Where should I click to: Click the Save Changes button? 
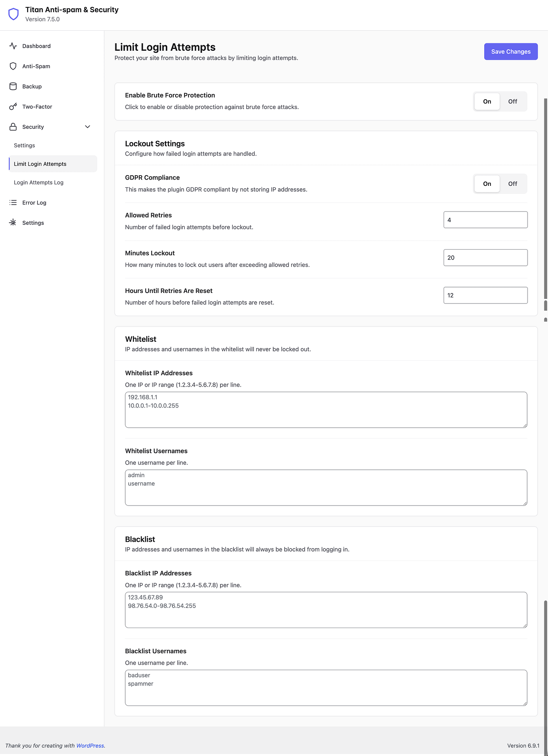point(511,52)
